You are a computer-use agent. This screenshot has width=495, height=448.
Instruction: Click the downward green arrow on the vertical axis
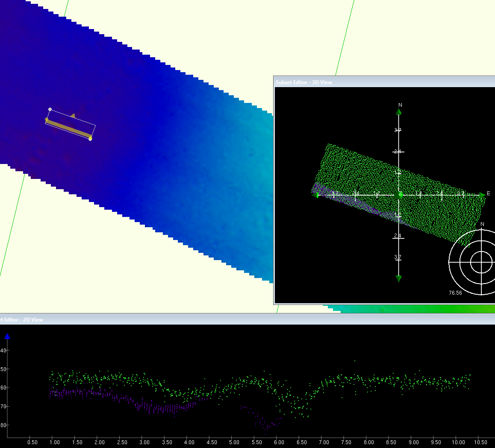(398, 278)
